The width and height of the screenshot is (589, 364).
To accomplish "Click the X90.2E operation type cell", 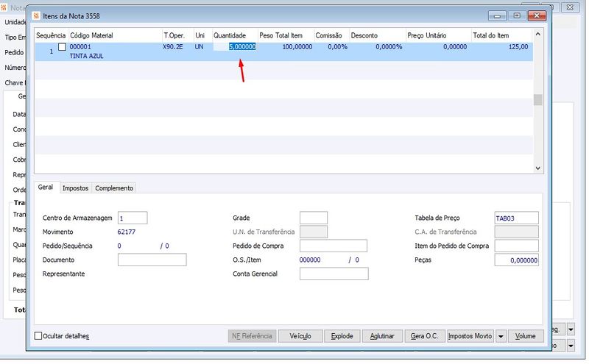I will (x=173, y=47).
